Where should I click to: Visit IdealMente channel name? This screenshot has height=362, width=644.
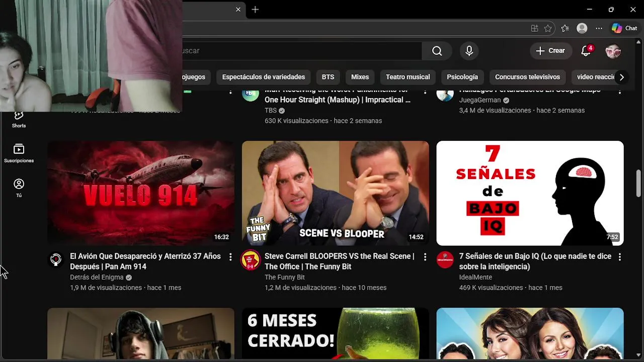(x=475, y=277)
